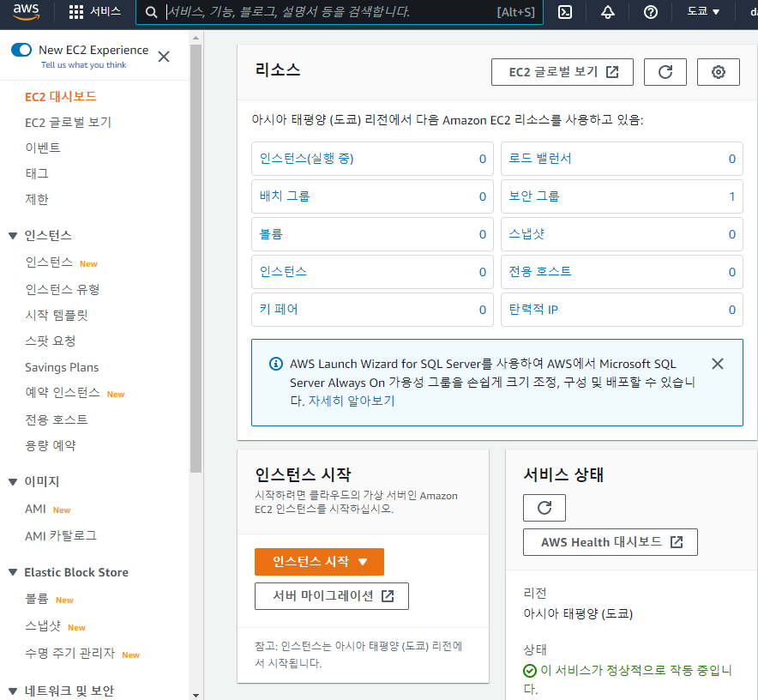This screenshot has height=700, width=758.
Task: Open 용량 예약 in sidebar
Action: click(x=51, y=445)
